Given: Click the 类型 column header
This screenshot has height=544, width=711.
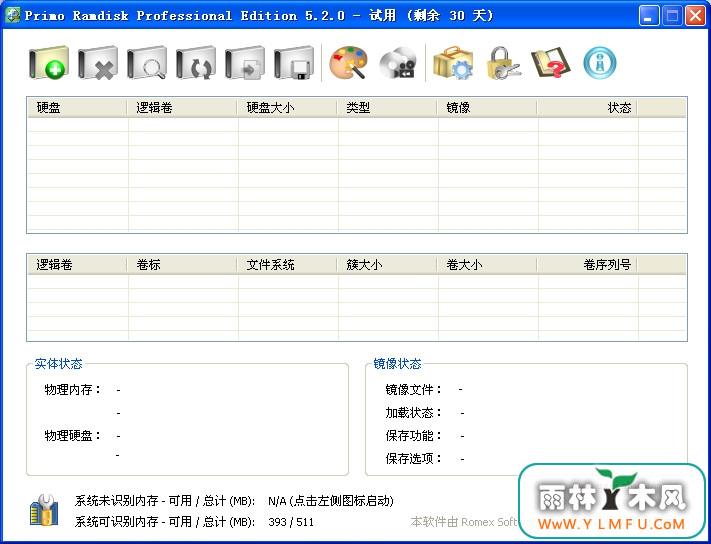Looking at the screenshot, I should click(386, 108).
